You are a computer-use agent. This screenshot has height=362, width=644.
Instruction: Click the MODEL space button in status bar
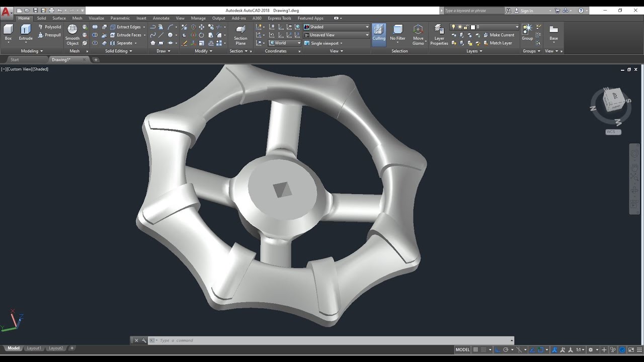coord(463,350)
